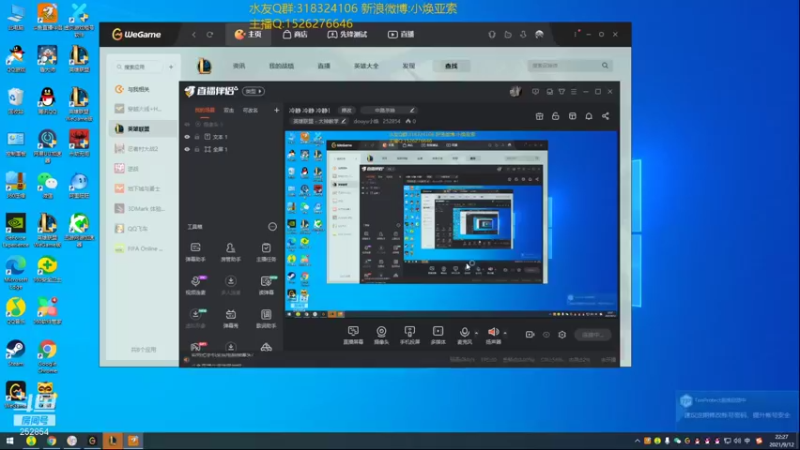Mute the 扬声器 speaker
Screen dimensions: 800x450
[493, 335]
